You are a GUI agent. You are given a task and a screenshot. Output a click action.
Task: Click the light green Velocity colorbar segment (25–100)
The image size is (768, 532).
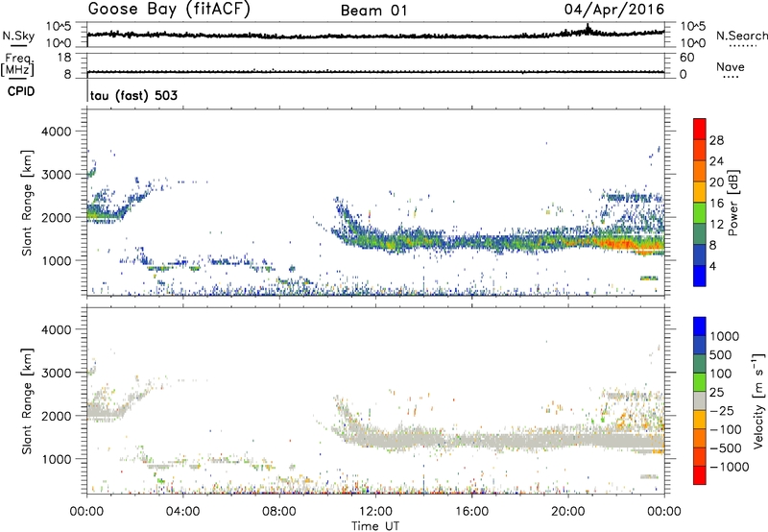click(700, 382)
